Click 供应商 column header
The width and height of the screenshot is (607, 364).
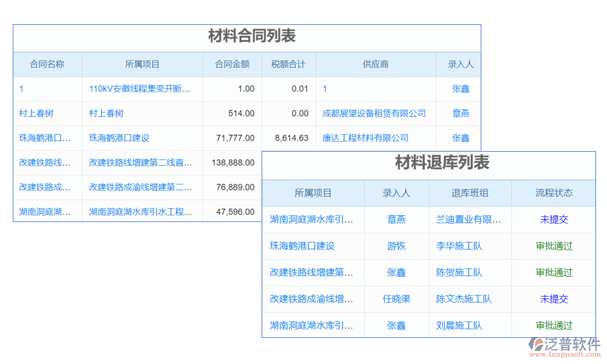point(375,64)
